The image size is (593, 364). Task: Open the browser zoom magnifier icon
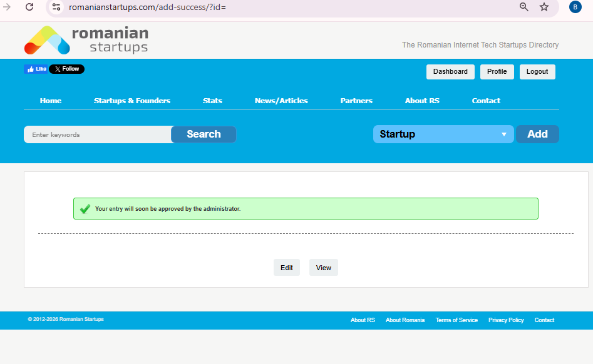pyautogui.click(x=524, y=7)
